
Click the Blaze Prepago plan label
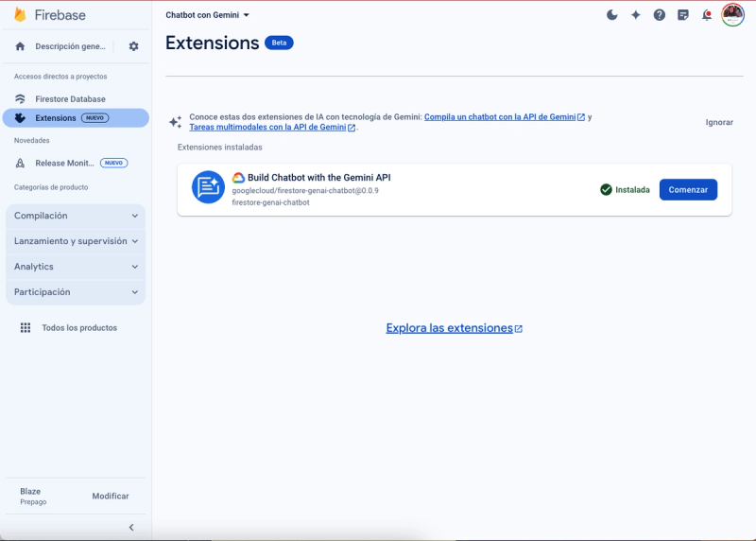coord(33,497)
